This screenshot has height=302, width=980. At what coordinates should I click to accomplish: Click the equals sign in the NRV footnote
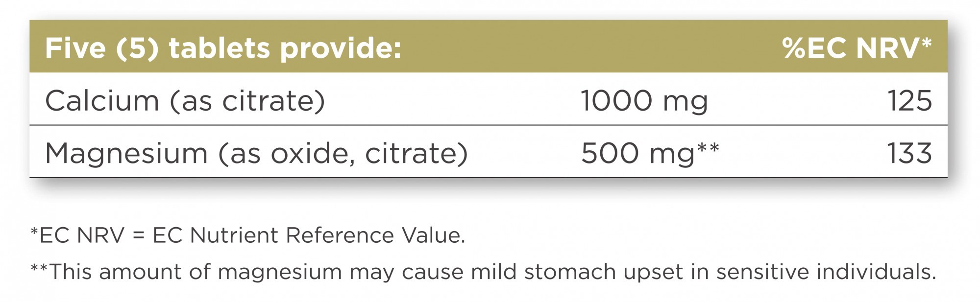pyautogui.click(x=139, y=236)
